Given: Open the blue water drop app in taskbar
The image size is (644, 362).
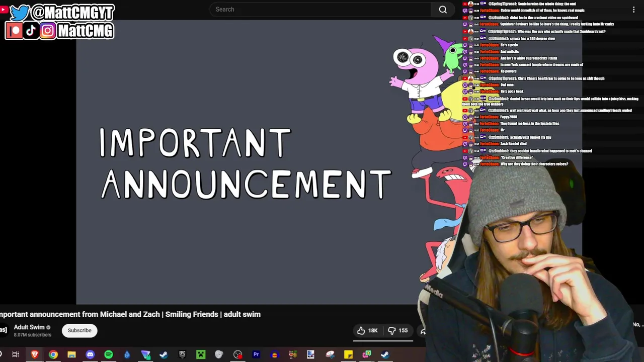Looking at the screenshot, I should coord(127,354).
